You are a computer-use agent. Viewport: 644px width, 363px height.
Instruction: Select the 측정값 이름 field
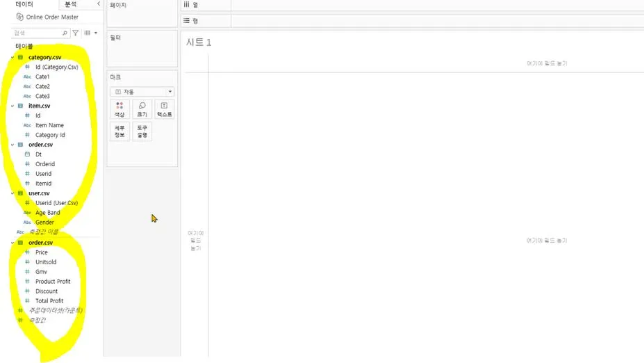[43, 232]
